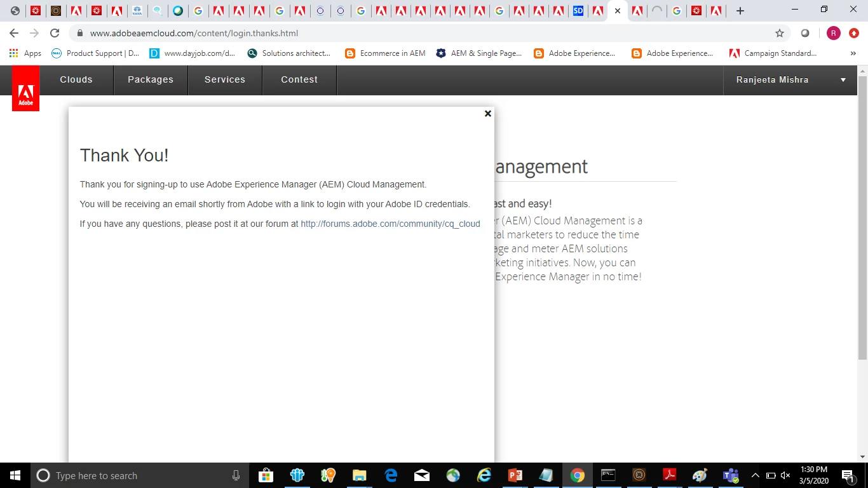Click the muted volume tray icon

pyautogui.click(x=785, y=475)
